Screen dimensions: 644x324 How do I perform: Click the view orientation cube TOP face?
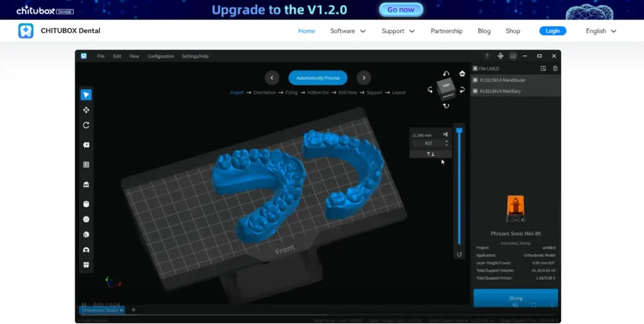tap(446, 85)
